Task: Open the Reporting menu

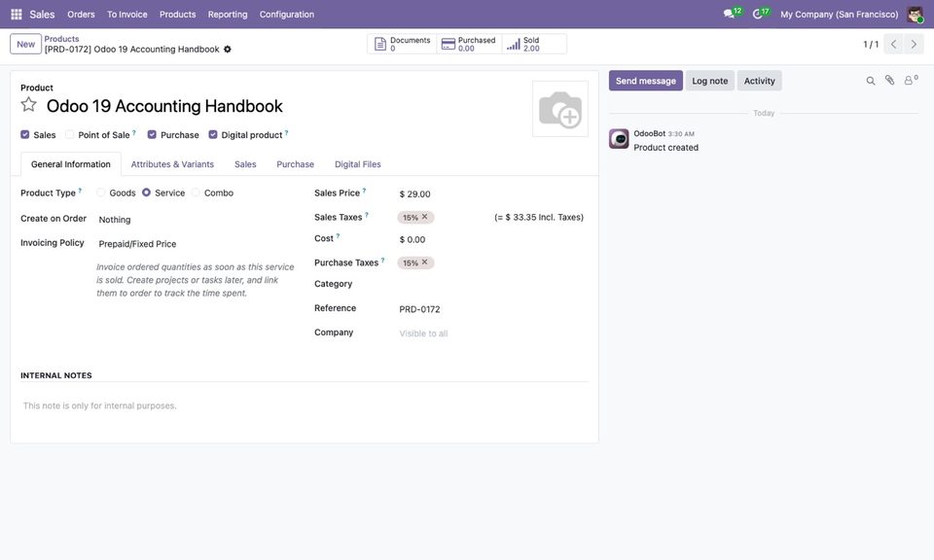Action: point(228,15)
